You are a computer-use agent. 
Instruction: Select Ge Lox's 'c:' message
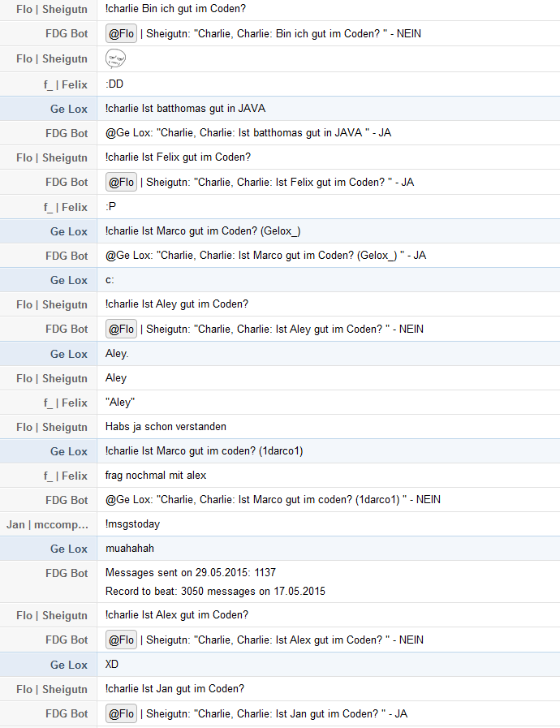110,280
